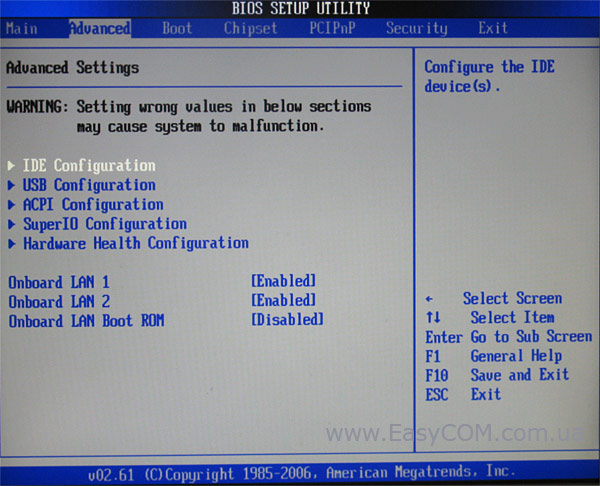Viewport: 600px width, 486px height.
Task: Click the BIOS SETUP UTILITY title
Action: coord(301,8)
